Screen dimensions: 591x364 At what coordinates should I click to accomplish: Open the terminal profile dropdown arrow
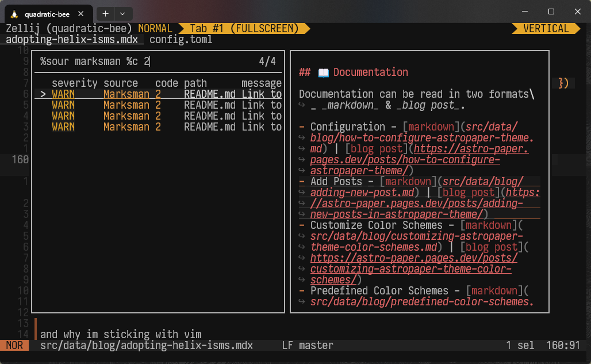coord(122,14)
